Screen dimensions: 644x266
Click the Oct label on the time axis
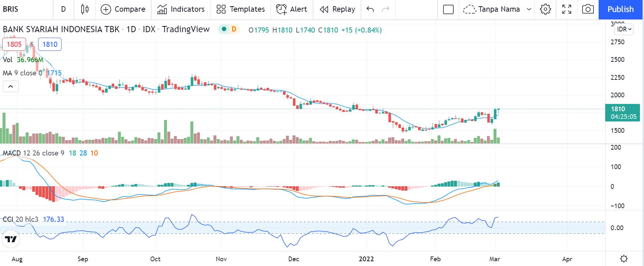[155, 259]
